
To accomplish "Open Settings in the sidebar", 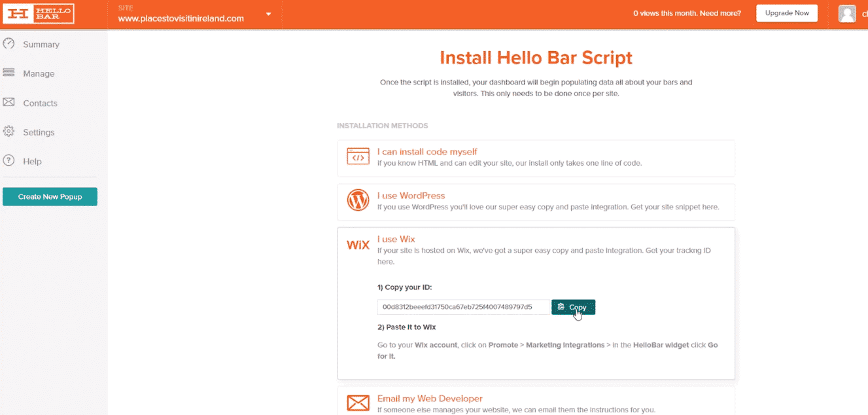I will (x=39, y=132).
